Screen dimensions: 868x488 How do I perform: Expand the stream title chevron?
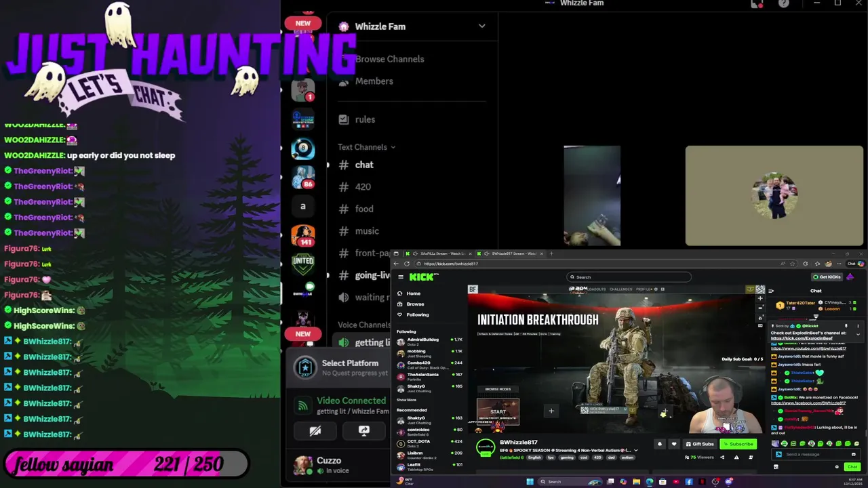tap(635, 450)
